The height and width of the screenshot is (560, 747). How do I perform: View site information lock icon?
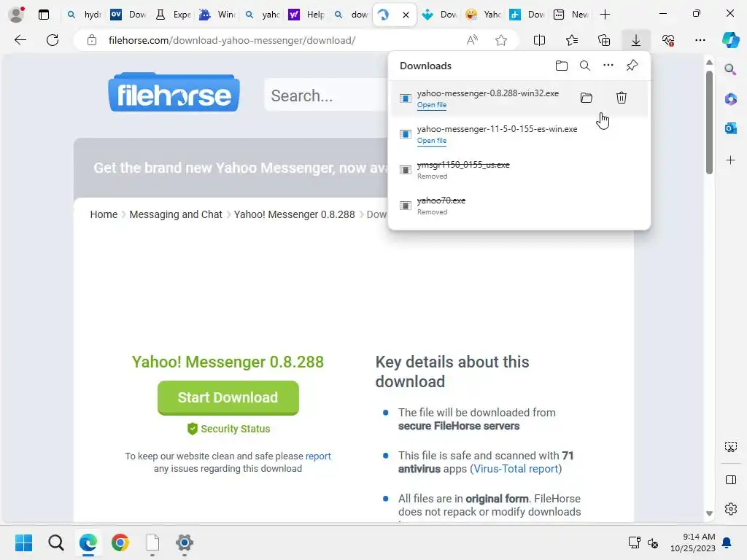(x=92, y=41)
